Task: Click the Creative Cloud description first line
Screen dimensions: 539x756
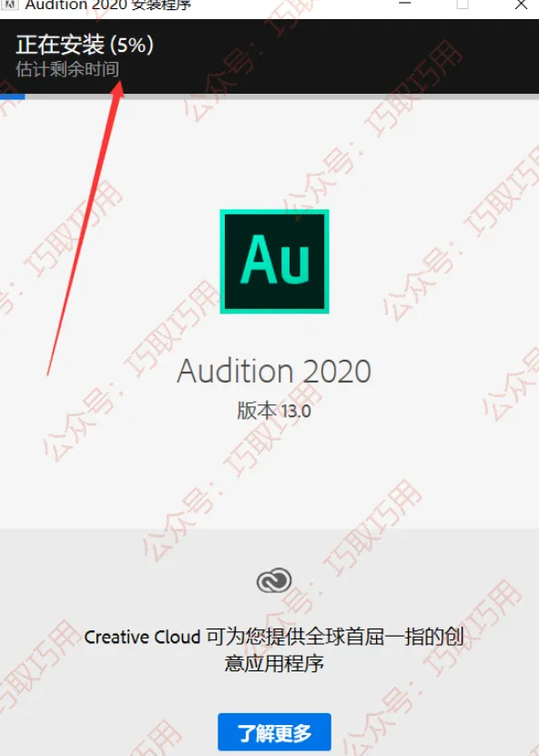Action: [274, 637]
